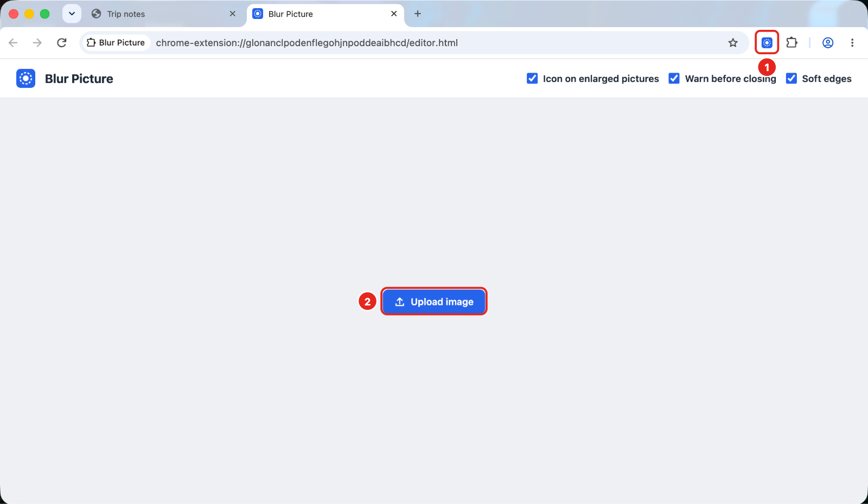Toggle Icon on enlarged pictures checkbox
868x504 pixels.
coord(532,79)
